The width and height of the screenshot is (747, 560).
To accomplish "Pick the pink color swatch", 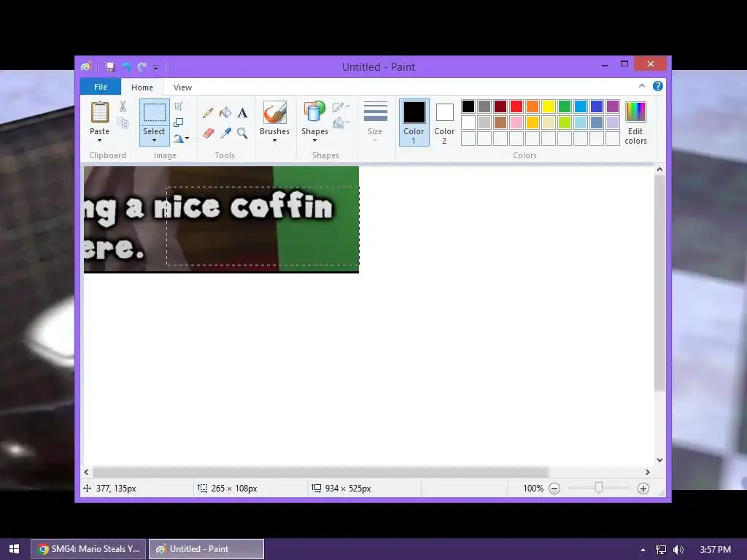I will tap(516, 122).
